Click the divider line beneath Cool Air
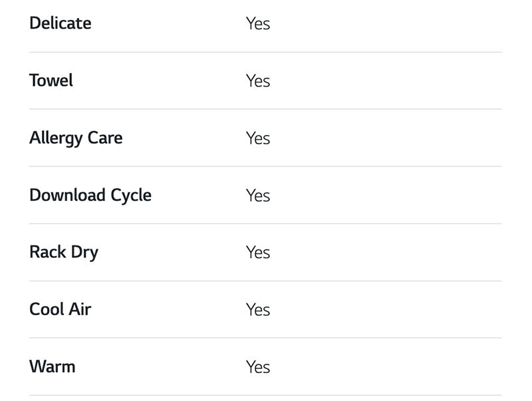This screenshot has height=401, width=532. (265, 338)
